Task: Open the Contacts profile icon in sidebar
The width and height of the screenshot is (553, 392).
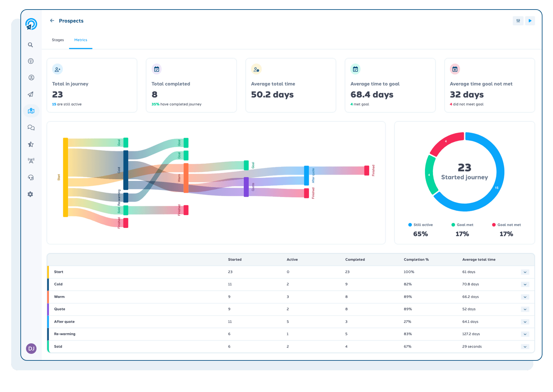Action: [x=31, y=78]
